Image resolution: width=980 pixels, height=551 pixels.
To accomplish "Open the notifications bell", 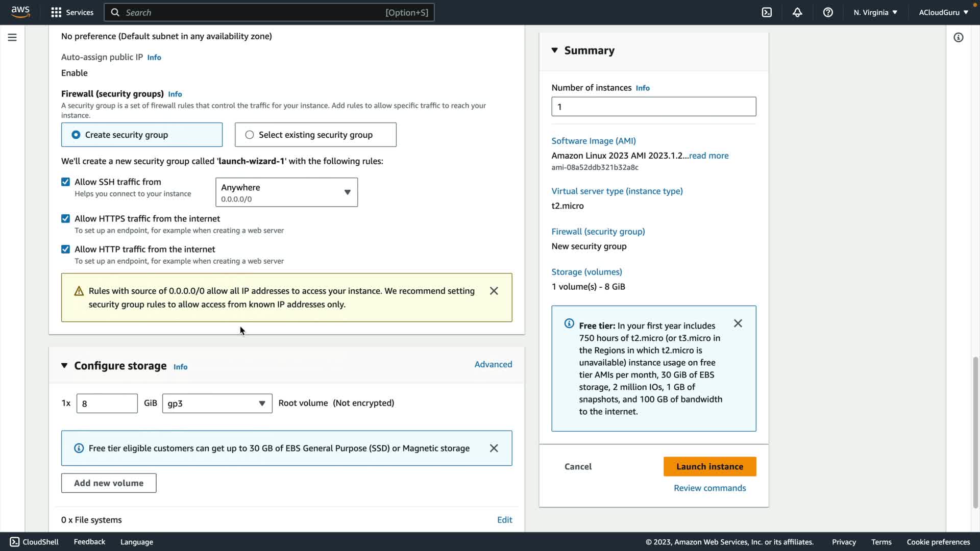I will (x=797, y=12).
